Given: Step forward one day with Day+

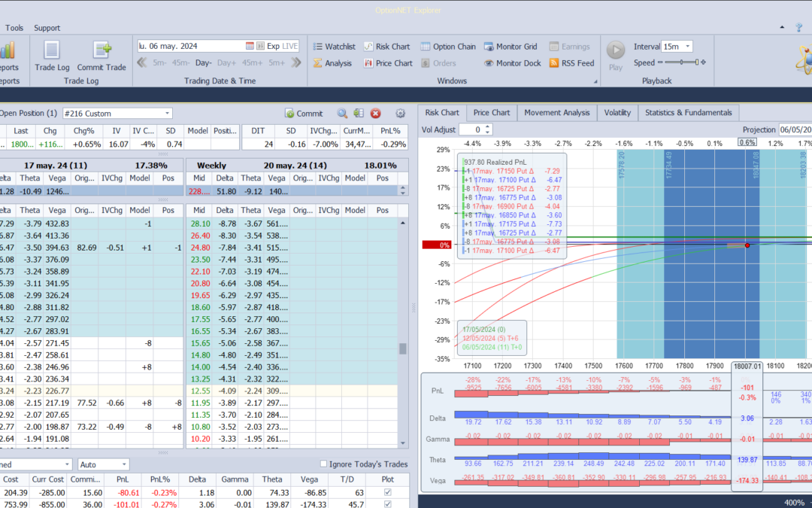Looking at the screenshot, I should [226, 62].
